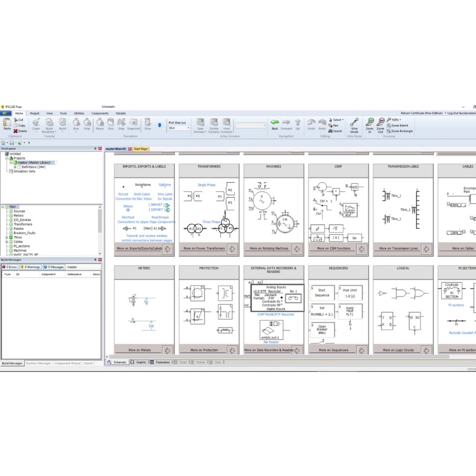Click the View Scenario icon
476x476 pixels.
[226, 122]
